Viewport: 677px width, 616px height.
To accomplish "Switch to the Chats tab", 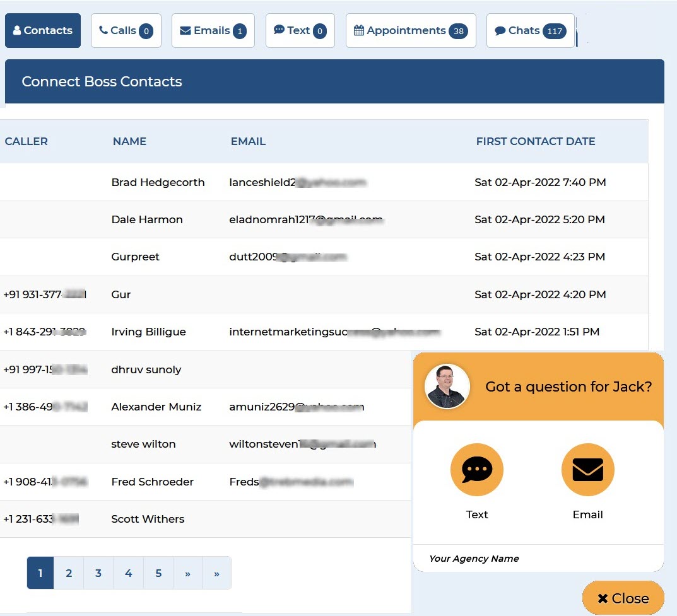I will (530, 30).
